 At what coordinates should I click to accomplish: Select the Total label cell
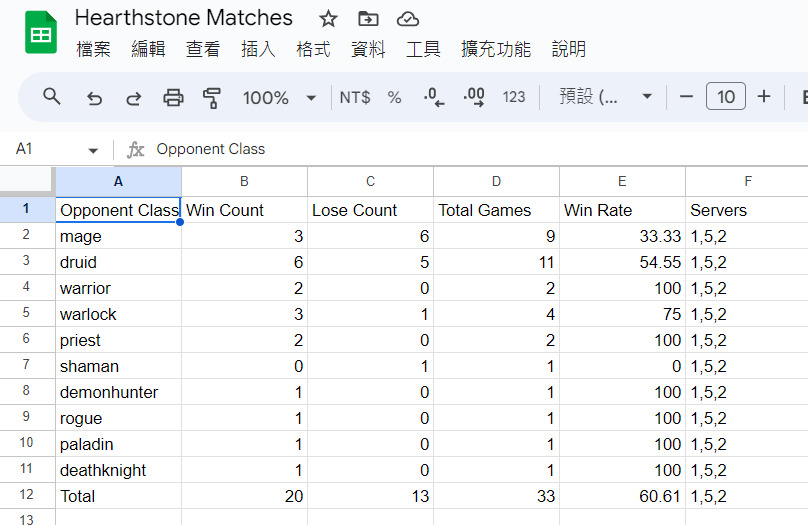119,496
